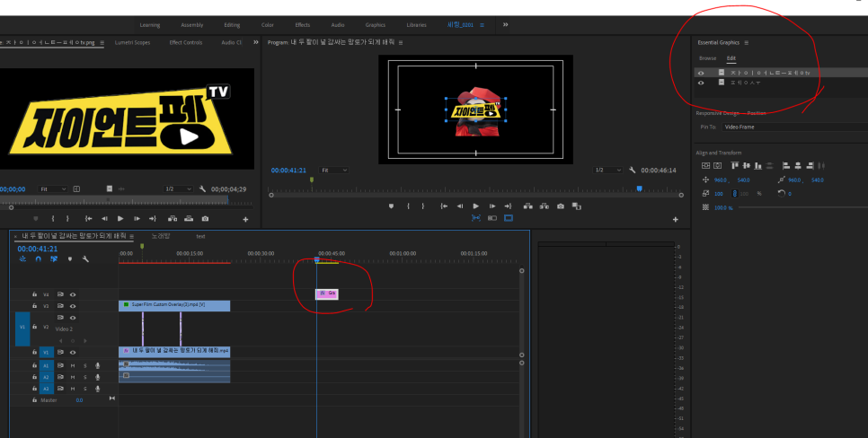This screenshot has width=868, height=438.
Task: Open Source monitor settings wrench
Action: 202,189
